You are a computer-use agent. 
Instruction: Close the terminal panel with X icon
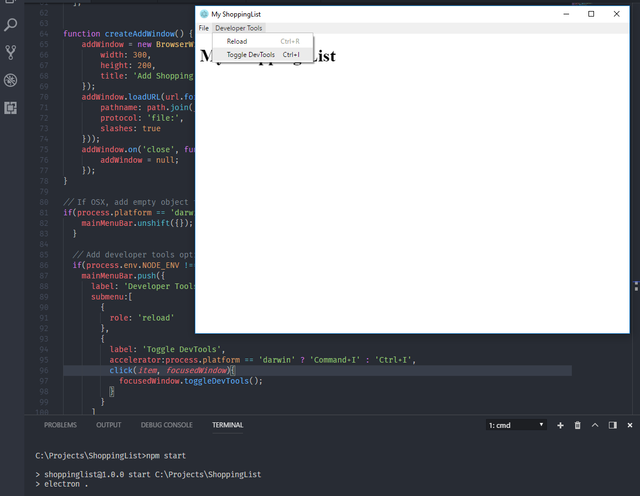click(x=630, y=425)
